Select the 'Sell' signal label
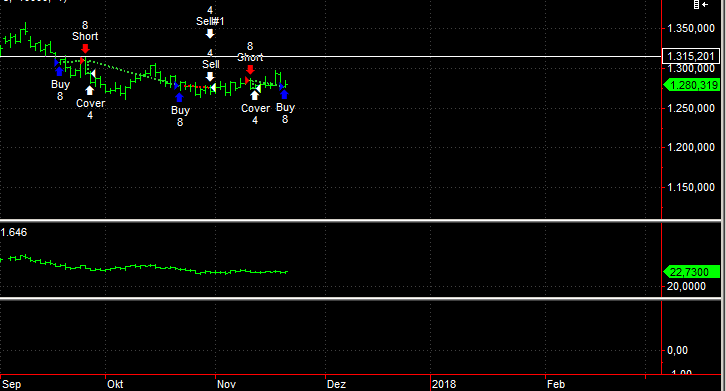This screenshot has height=391, width=726. (211, 64)
